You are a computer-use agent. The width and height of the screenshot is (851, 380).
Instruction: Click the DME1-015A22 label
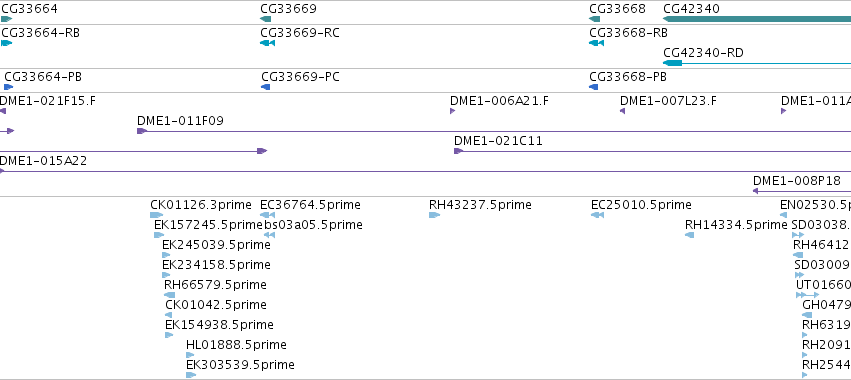point(43,161)
